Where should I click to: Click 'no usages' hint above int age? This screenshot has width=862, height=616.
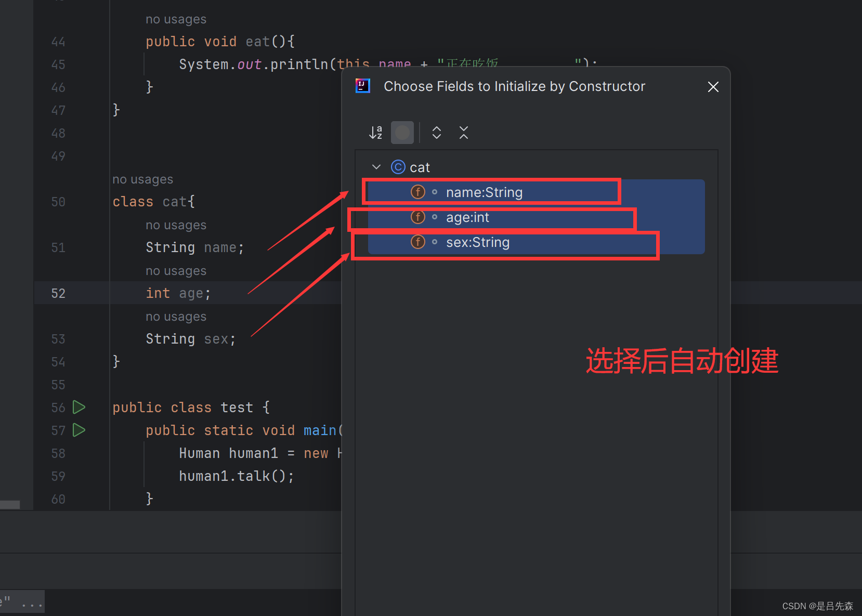pos(176,271)
